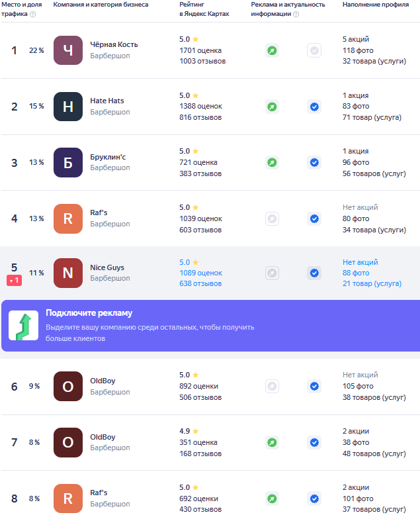Select the 'Рейтинг в Яндекс Картах' column header
Viewport: 420px width, 523px height.
(204, 9)
